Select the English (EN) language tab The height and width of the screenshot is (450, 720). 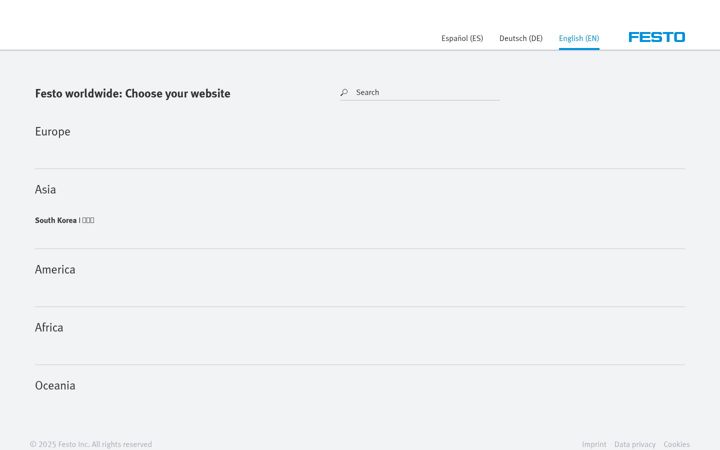click(579, 38)
